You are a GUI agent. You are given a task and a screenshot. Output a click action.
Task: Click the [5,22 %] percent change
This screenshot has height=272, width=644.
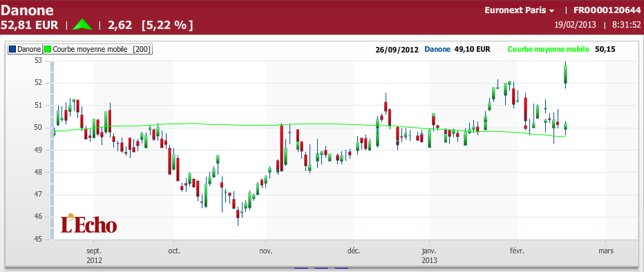pyautogui.click(x=167, y=25)
